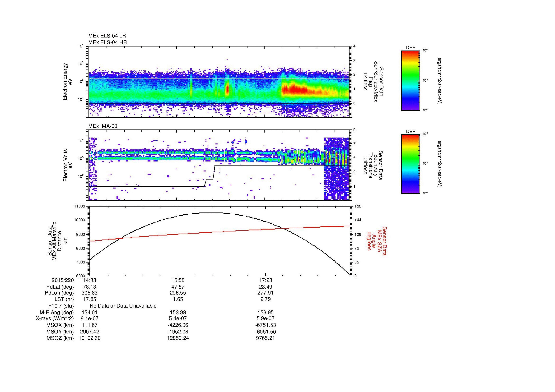Click the MSOX value -4226.96
555x392 pixels.
(x=178, y=325)
